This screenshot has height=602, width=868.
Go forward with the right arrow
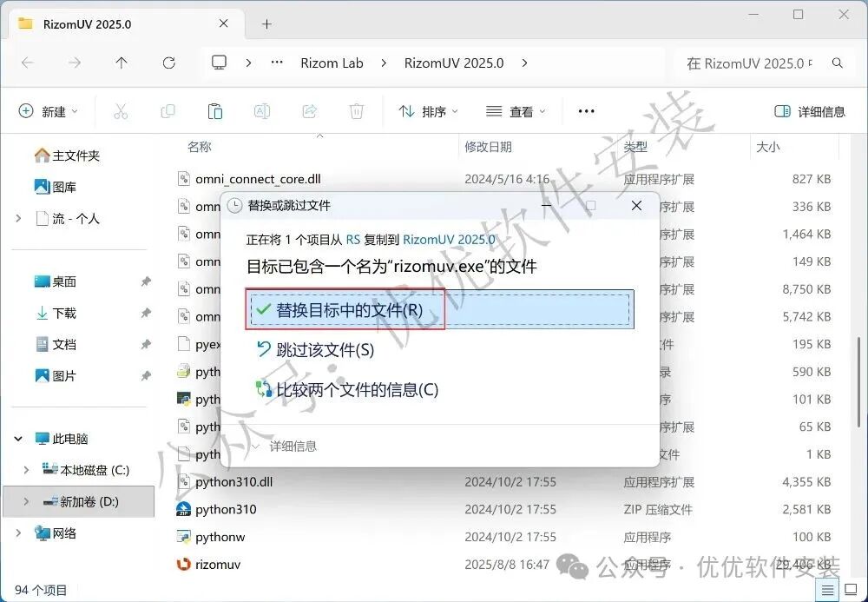(x=75, y=63)
